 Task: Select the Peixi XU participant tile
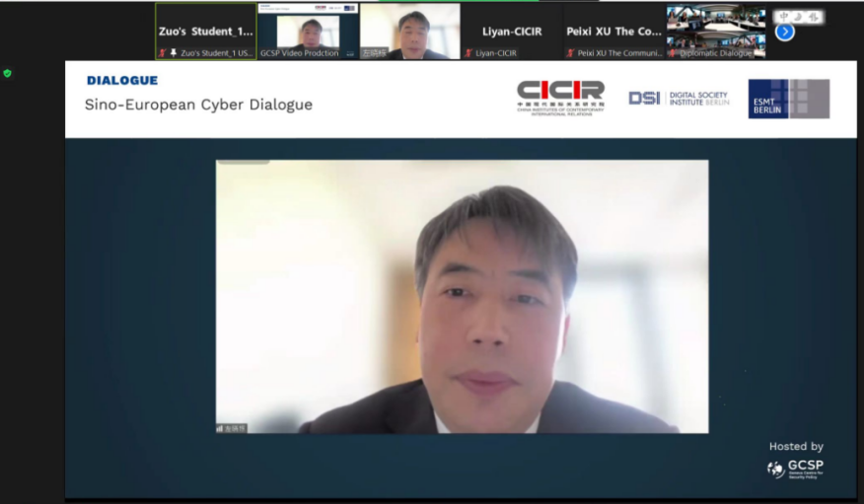click(x=613, y=31)
